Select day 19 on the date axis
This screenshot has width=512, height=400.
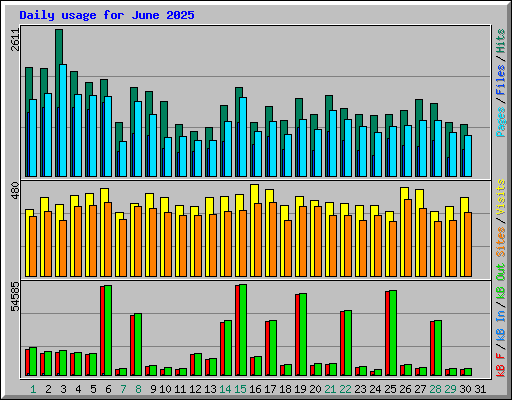click(x=300, y=389)
